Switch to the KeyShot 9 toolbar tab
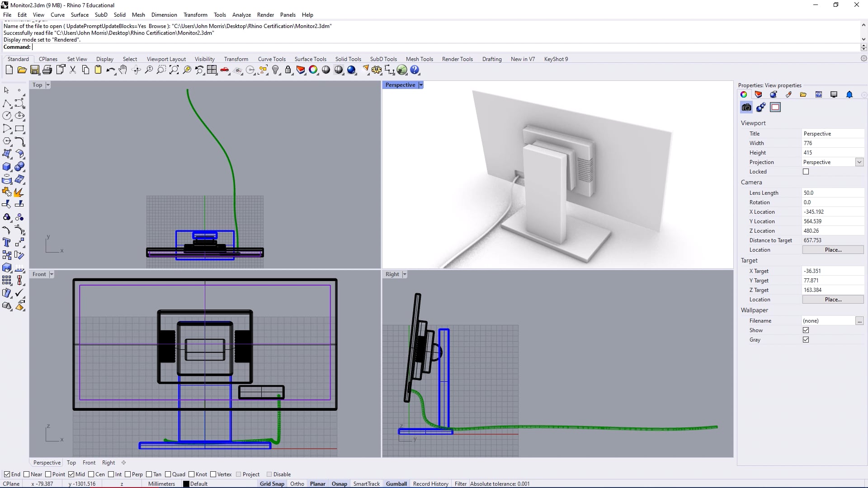This screenshot has height=488, width=868. pos(556,59)
